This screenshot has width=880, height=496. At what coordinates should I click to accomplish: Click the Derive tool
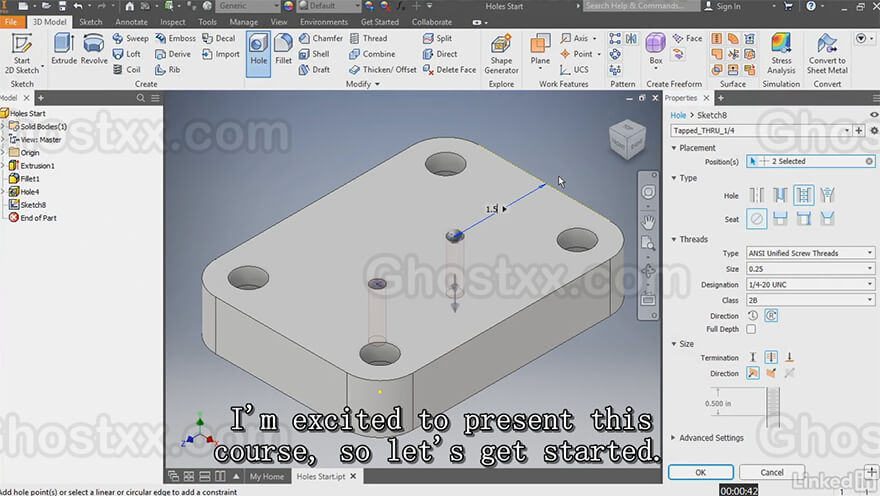point(173,54)
